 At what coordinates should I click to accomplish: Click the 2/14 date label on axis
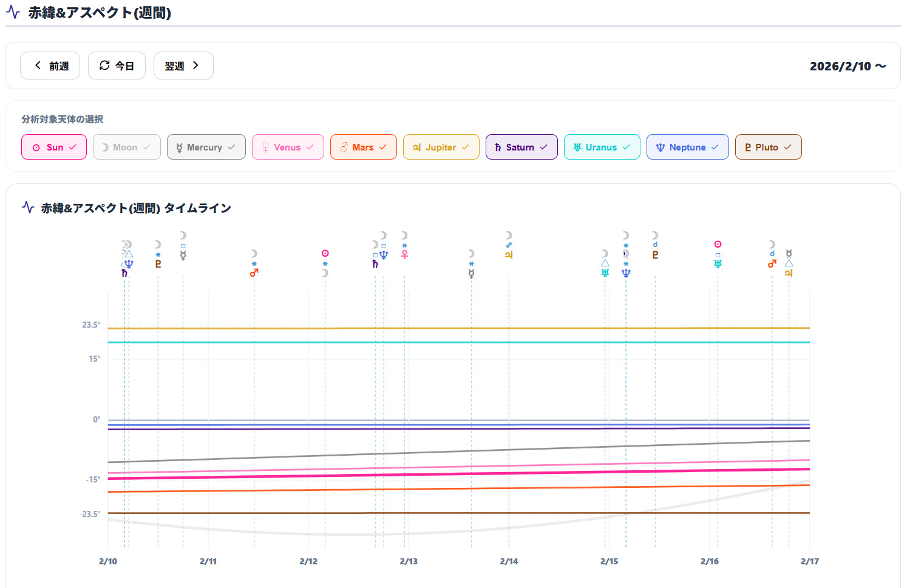click(x=509, y=561)
